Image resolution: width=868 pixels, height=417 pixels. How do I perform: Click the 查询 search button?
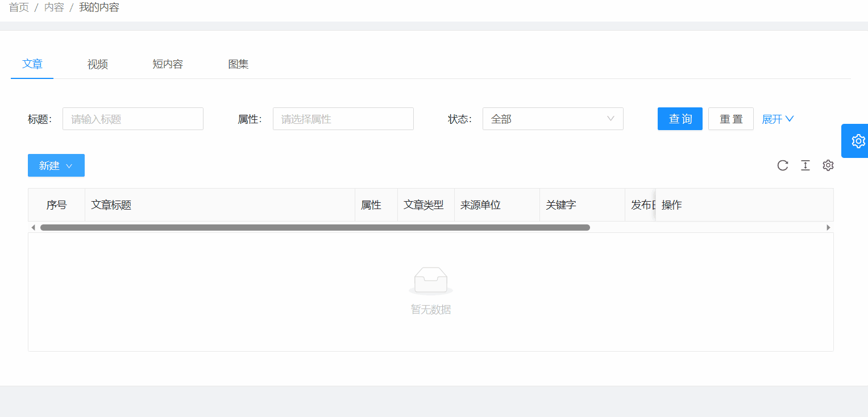[680, 119]
